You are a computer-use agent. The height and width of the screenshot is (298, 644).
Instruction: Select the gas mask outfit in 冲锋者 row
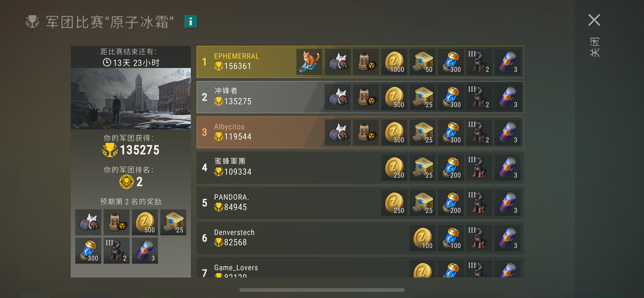coord(338,97)
